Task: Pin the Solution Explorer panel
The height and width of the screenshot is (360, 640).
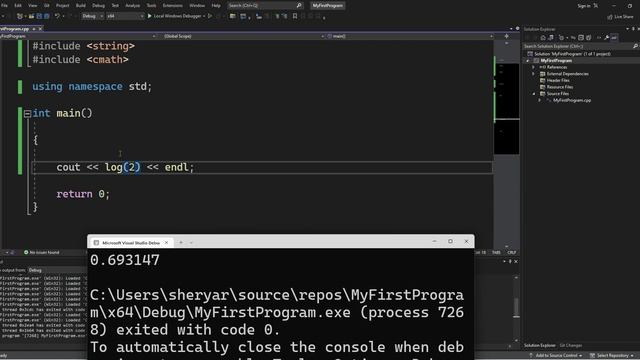Action: point(633,29)
